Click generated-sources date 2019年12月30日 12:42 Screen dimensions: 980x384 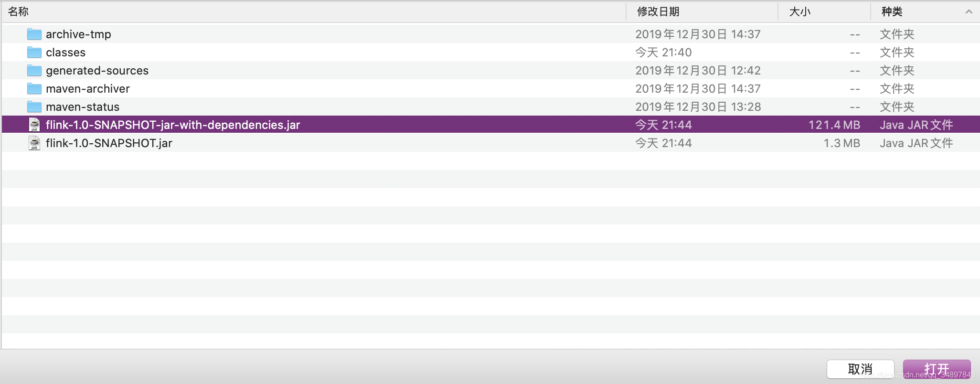pos(698,70)
